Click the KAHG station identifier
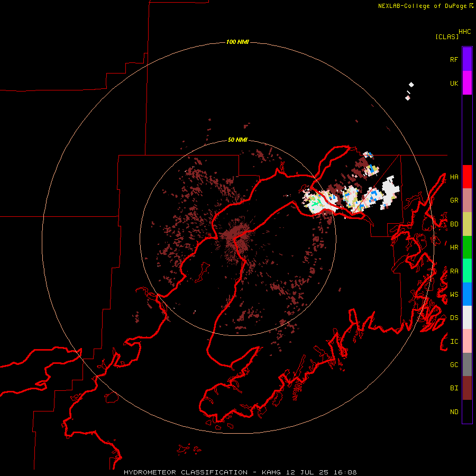Viewport: 476px width, 476px height. pos(271,472)
